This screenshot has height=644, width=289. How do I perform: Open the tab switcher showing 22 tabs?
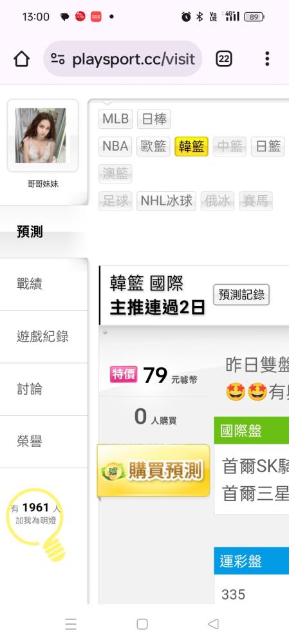224,59
